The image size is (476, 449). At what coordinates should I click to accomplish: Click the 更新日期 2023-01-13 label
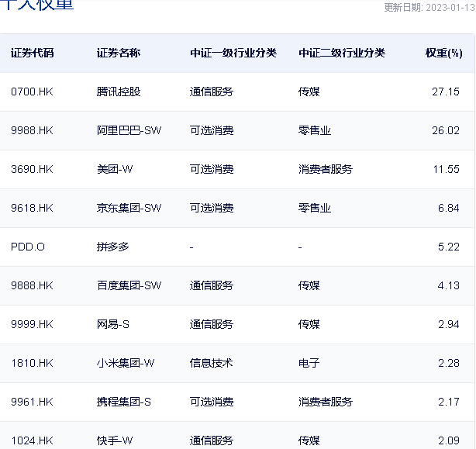[429, 8]
